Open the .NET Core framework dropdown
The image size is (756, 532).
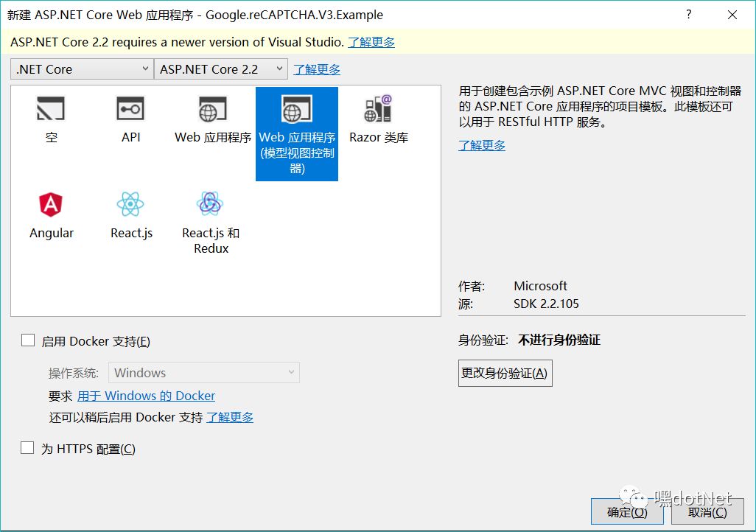point(82,69)
